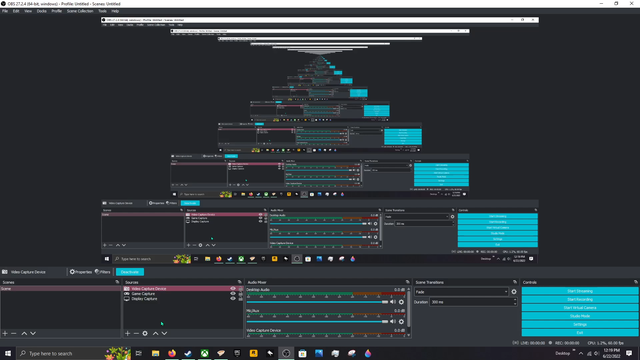Increase transition Duration with stepper arrow

[x=515, y=300]
